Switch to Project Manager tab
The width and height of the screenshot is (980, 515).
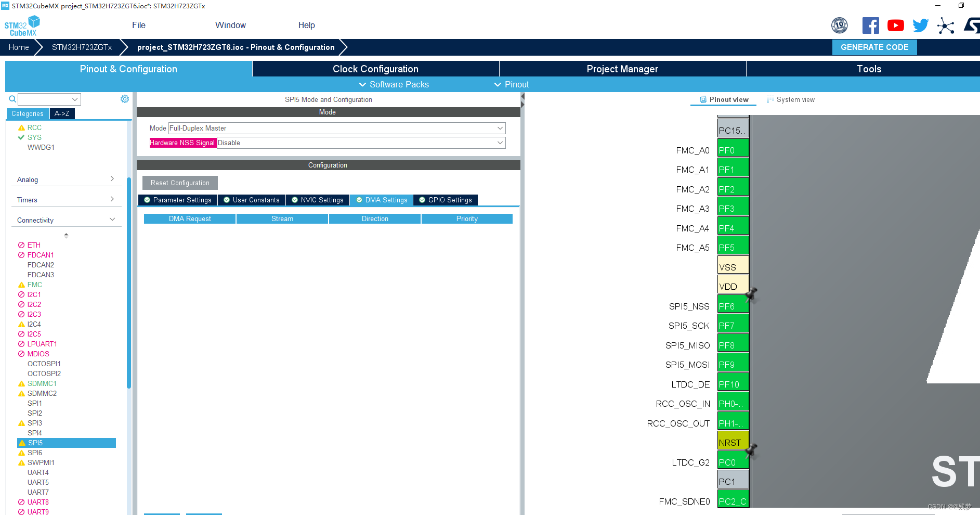pyautogui.click(x=622, y=69)
